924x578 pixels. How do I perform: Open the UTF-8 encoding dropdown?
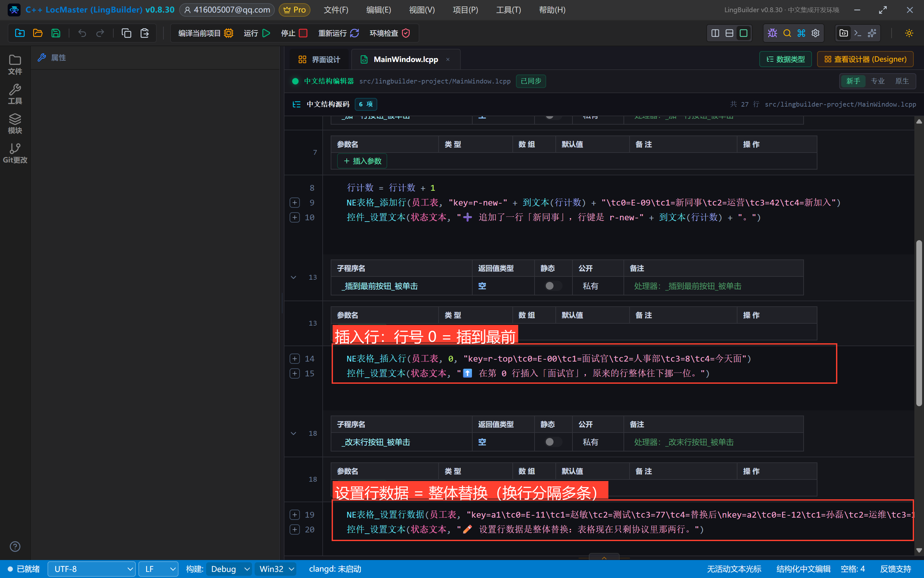point(91,569)
